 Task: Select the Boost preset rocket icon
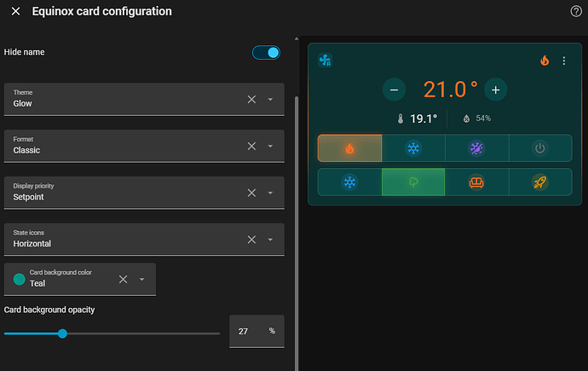[x=540, y=183]
